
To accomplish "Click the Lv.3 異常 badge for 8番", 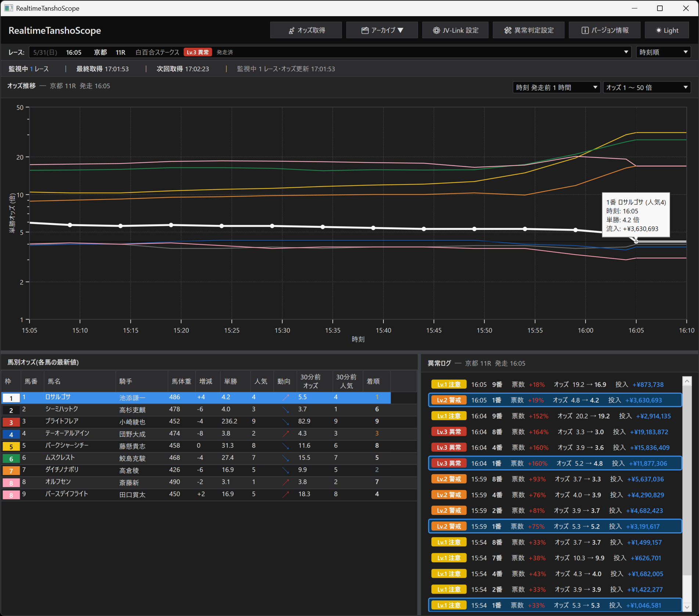I will pos(448,432).
